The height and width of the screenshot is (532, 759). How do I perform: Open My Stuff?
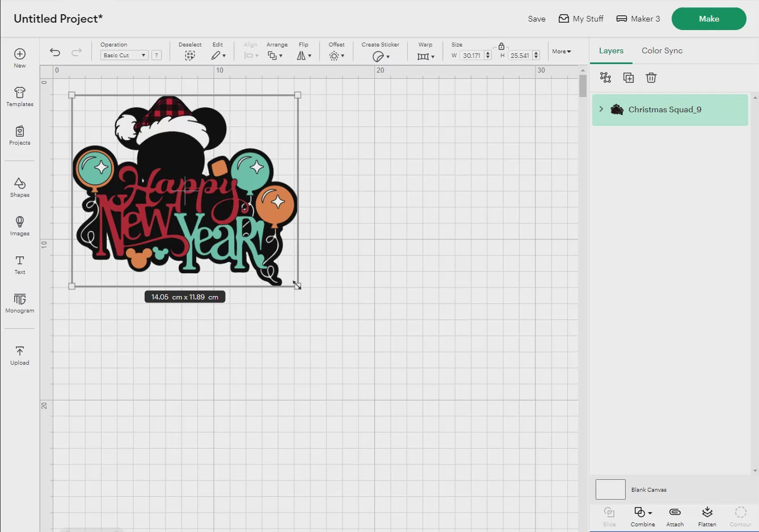tap(581, 19)
